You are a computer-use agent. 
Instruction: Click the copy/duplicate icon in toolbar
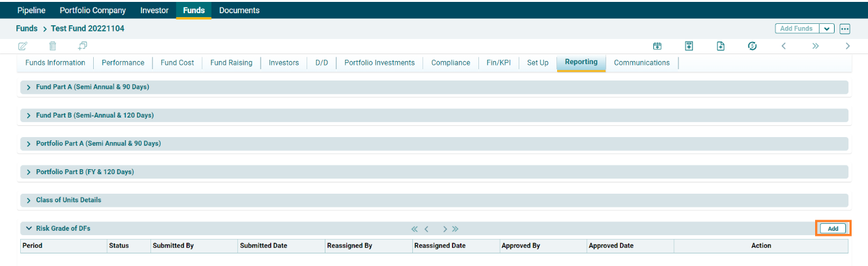(x=82, y=46)
